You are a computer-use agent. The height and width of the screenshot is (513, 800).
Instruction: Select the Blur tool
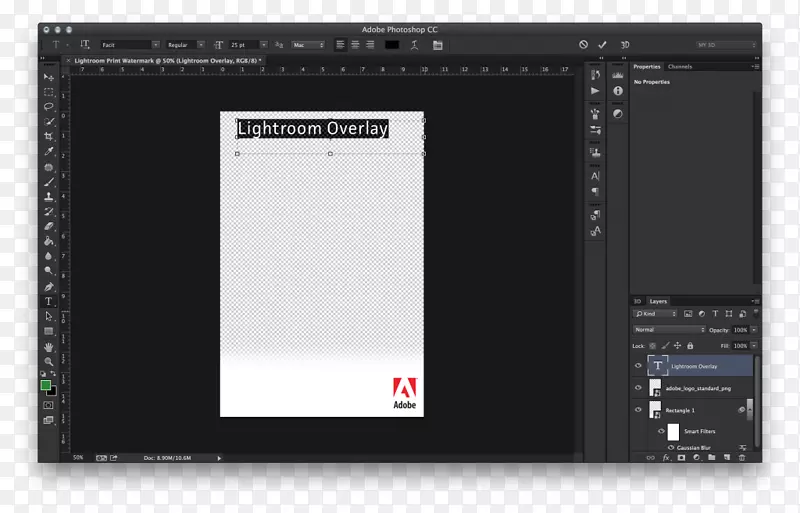(x=48, y=256)
